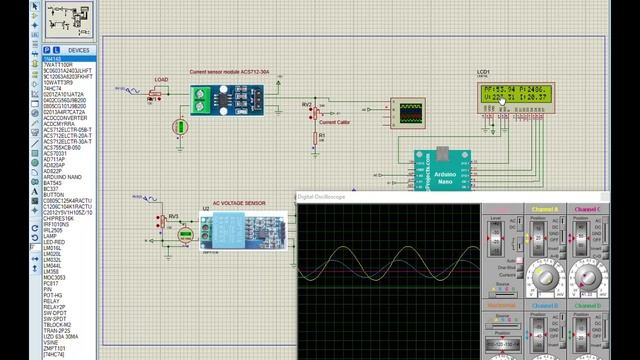Click the trigger Source selector slider
640x360 pixels.
pyautogui.click(x=503, y=294)
